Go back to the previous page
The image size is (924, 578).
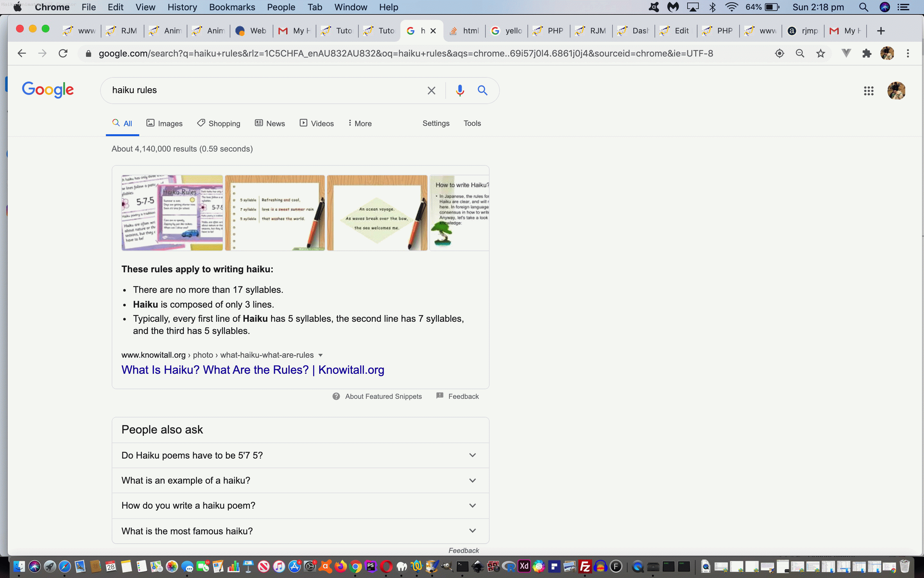click(22, 54)
